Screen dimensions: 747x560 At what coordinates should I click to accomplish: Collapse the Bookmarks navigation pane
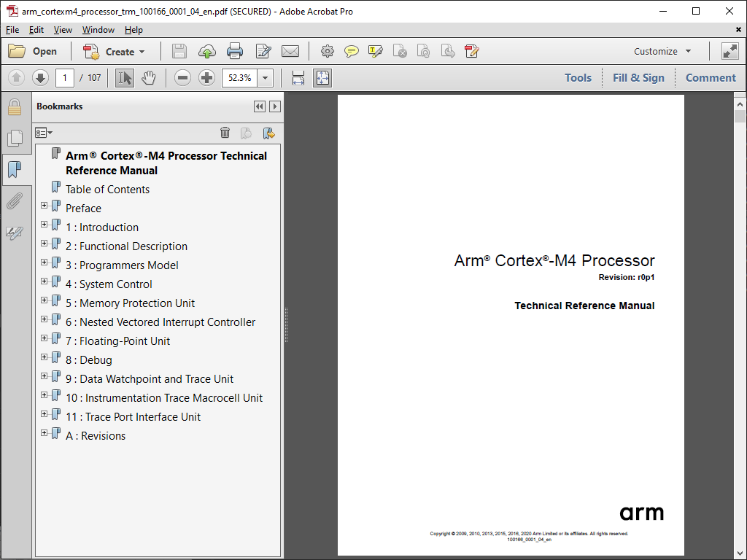click(260, 106)
